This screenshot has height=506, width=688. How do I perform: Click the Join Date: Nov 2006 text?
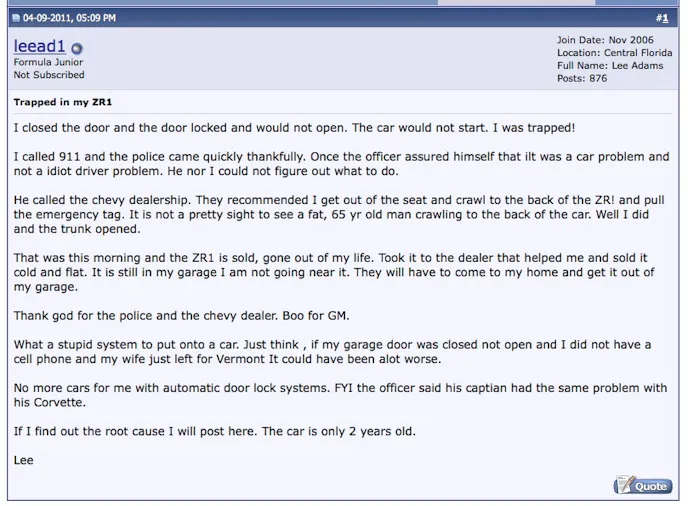[x=605, y=40]
